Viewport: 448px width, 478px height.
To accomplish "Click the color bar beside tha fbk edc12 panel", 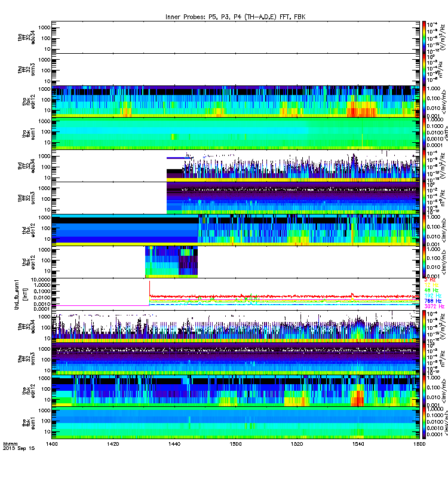I will pos(424,102).
